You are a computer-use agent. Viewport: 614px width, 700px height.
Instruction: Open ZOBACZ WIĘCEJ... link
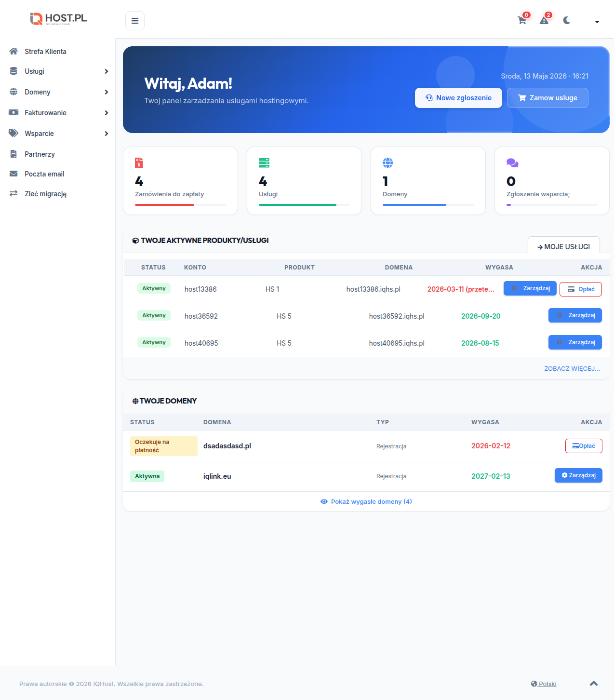click(572, 369)
